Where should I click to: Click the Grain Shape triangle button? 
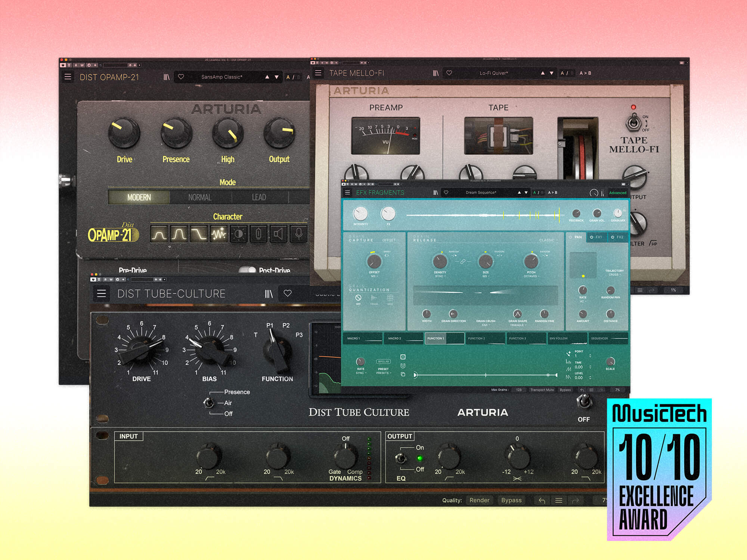tap(517, 314)
